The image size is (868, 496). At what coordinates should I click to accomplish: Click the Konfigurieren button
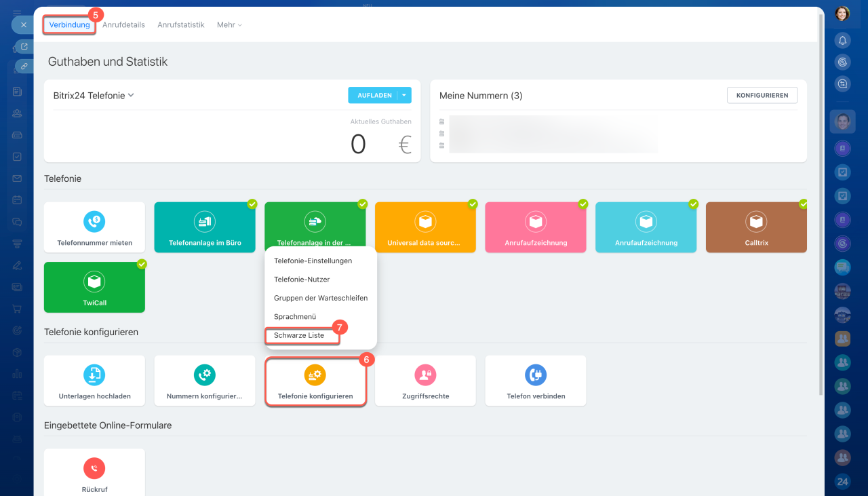pos(762,96)
